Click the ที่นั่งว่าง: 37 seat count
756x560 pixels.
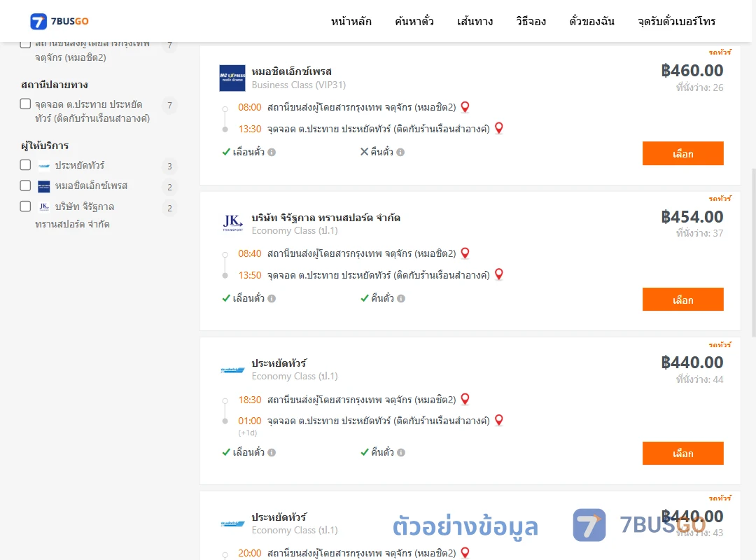click(x=699, y=233)
